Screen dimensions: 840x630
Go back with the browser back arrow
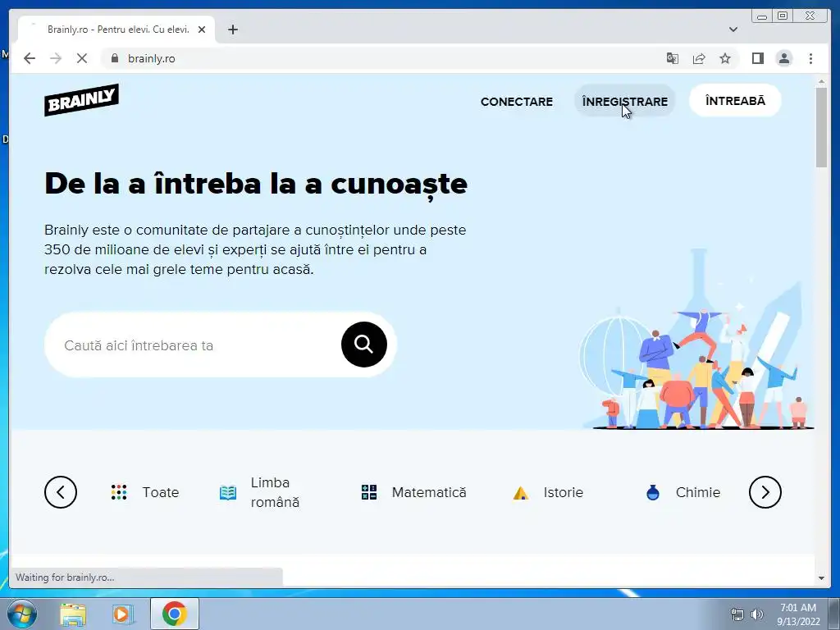(30, 58)
